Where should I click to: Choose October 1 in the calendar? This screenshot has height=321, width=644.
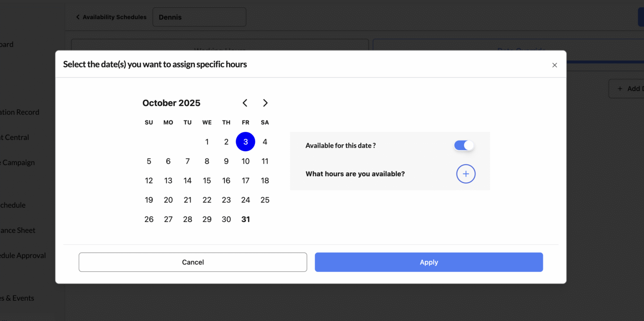(x=207, y=142)
